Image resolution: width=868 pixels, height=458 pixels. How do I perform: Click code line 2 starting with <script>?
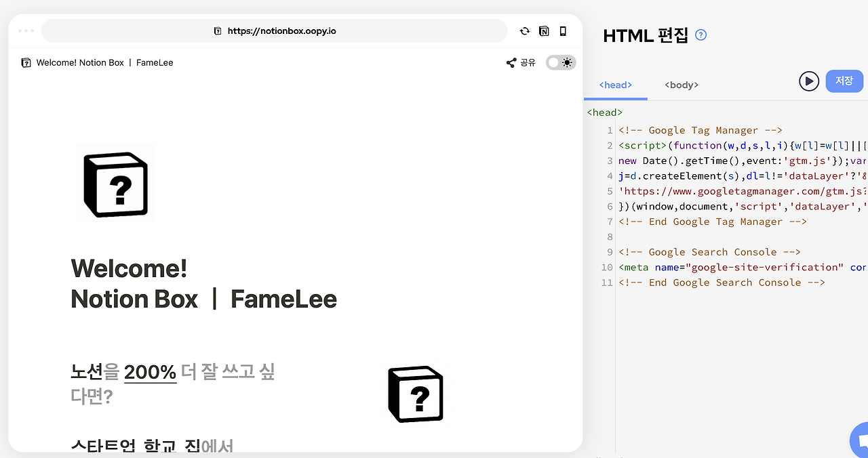pos(743,145)
